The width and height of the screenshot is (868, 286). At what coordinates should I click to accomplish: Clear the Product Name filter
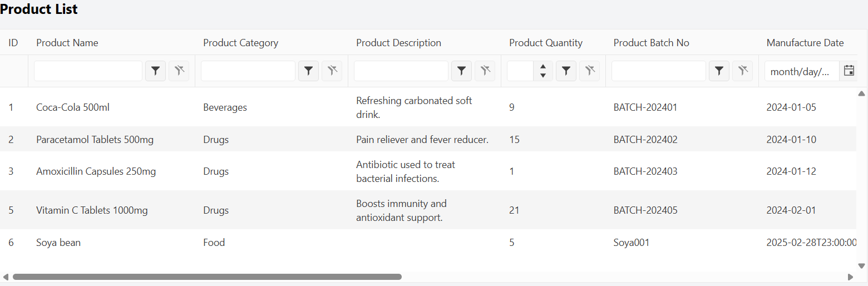tap(179, 71)
